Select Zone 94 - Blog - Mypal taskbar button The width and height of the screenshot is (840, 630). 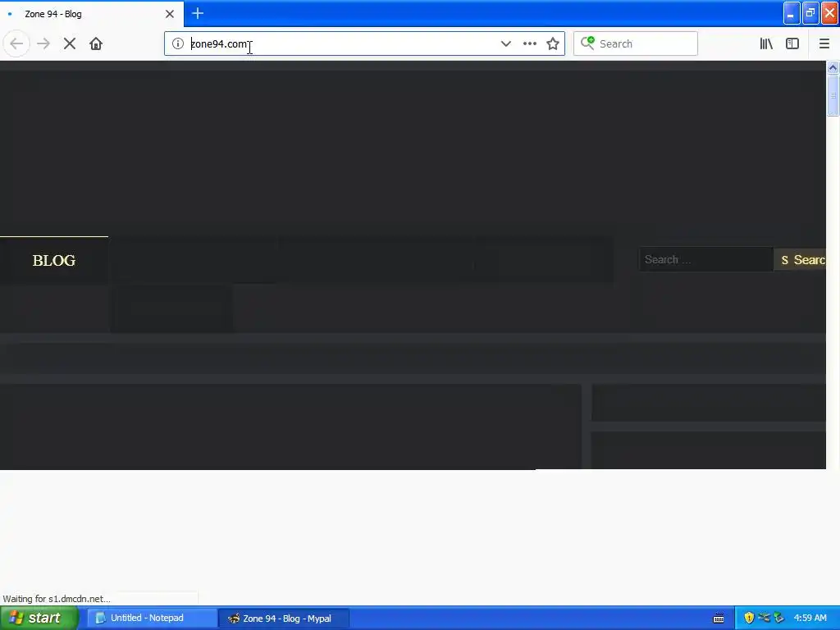[x=284, y=619]
